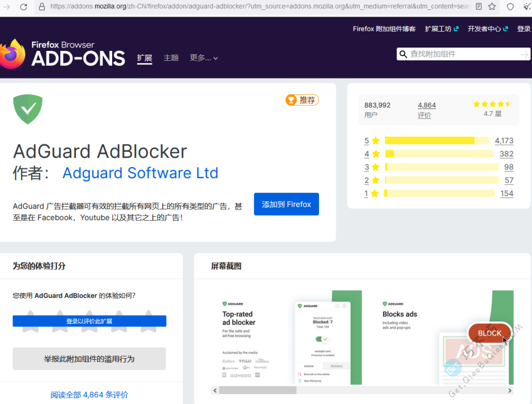The width and height of the screenshot is (532, 404).
Task: Click 登录以评价此扩展 login button
Action: [x=89, y=321]
